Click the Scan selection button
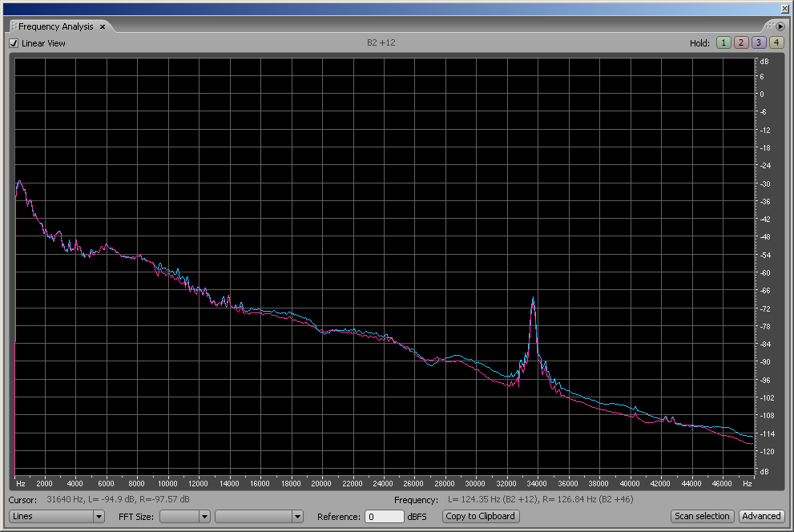794x532 pixels. tap(702, 516)
